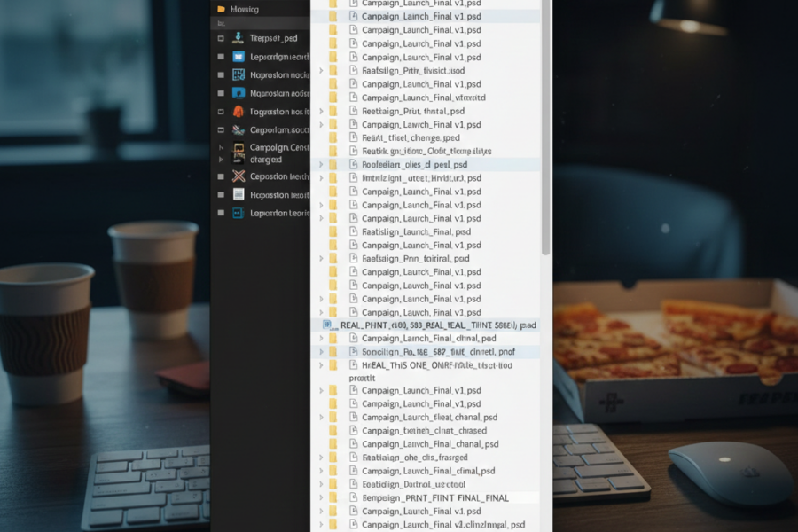Click the blue icon of REAL_PHNT row
This screenshot has width=798, height=532.
pyautogui.click(x=327, y=325)
